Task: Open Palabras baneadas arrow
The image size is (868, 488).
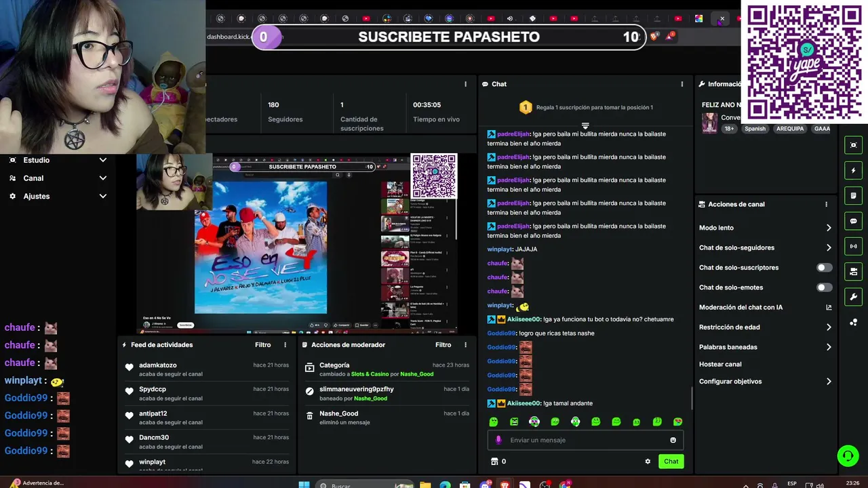Action: [x=829, y=347]
